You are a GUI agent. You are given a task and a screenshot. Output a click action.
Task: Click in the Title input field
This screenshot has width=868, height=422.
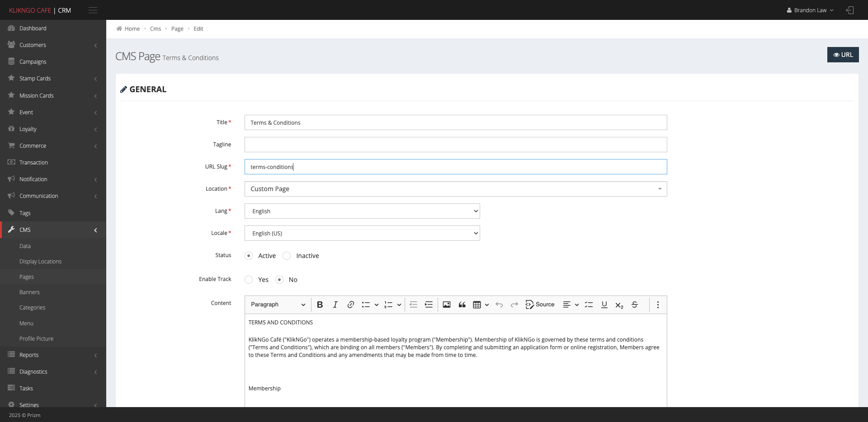point(456,122)
